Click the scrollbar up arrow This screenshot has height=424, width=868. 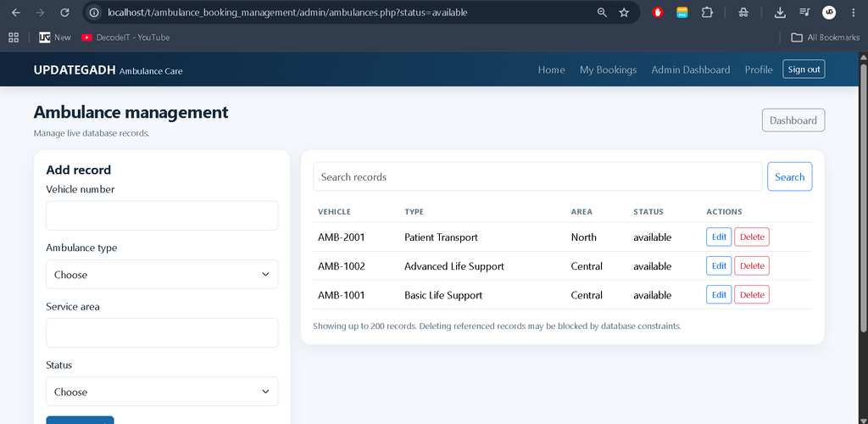(862, 57)
